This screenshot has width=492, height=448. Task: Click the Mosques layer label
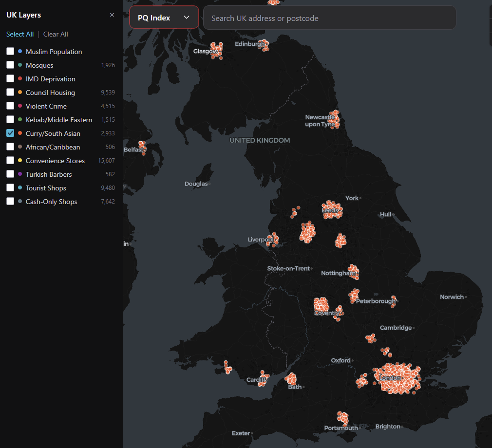point(39,65)
